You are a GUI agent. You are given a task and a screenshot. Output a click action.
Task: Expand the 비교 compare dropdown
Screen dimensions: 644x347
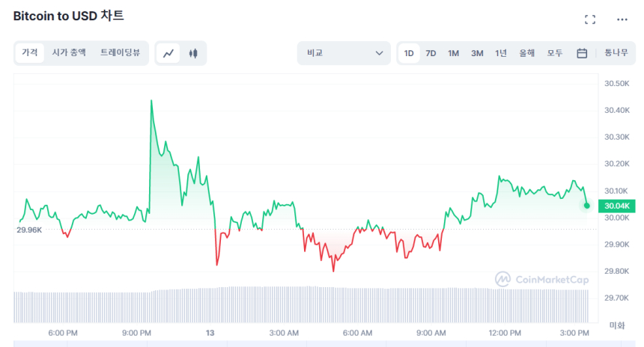[x=343, y=53]
